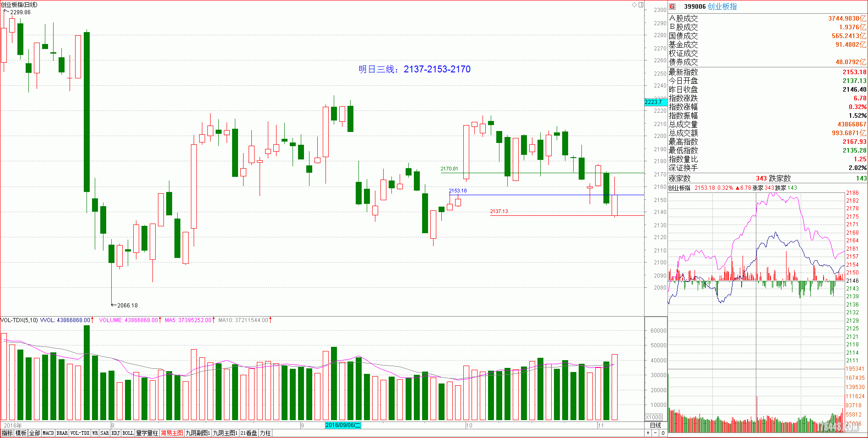Click the 总成交量 row

point(767,124)
